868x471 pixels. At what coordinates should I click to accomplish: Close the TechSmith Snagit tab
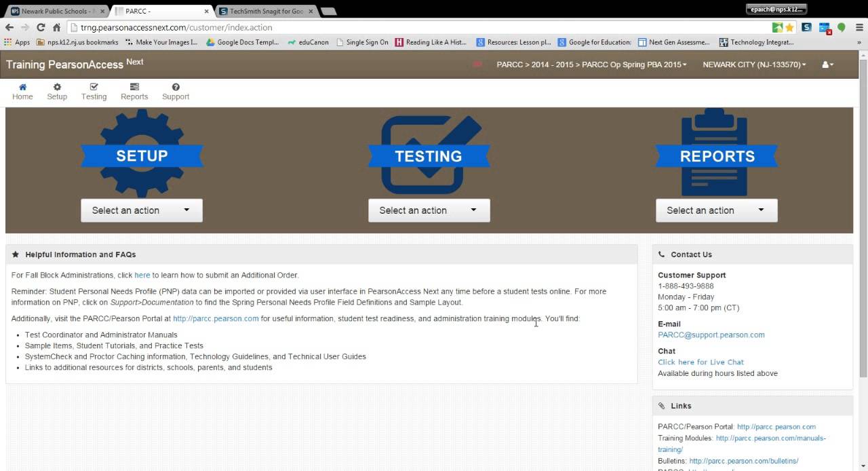point(311,12)
